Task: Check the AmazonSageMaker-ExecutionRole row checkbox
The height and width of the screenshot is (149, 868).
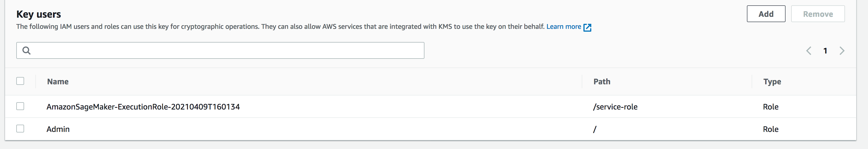Action: 20,106
